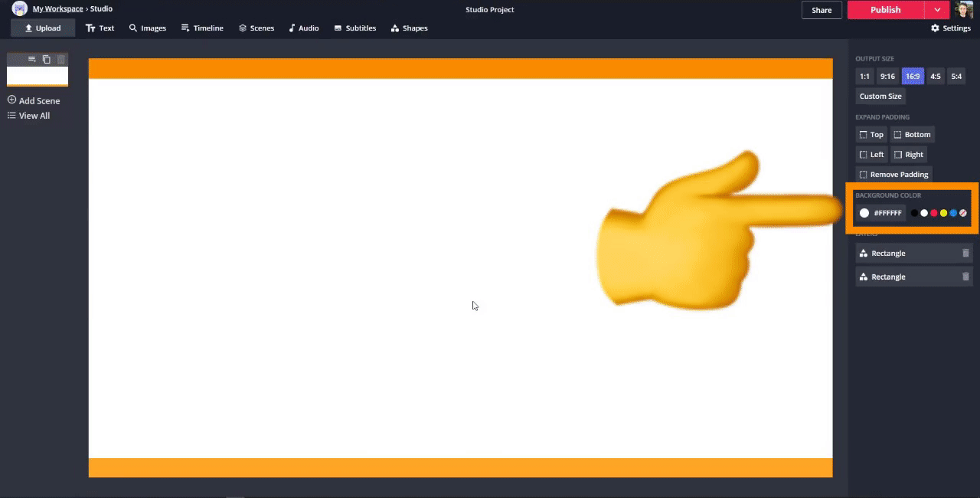Expand the Publish dropdown arrow
The height and width of the screenshot is (498, 980).
pos(937,10)
